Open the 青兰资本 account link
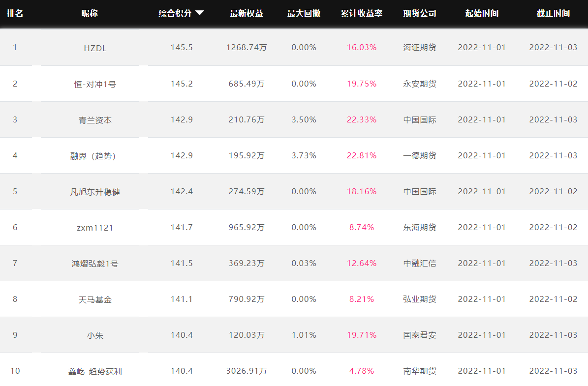This screenshot has height=386, width=588. (x=95, y=120)
